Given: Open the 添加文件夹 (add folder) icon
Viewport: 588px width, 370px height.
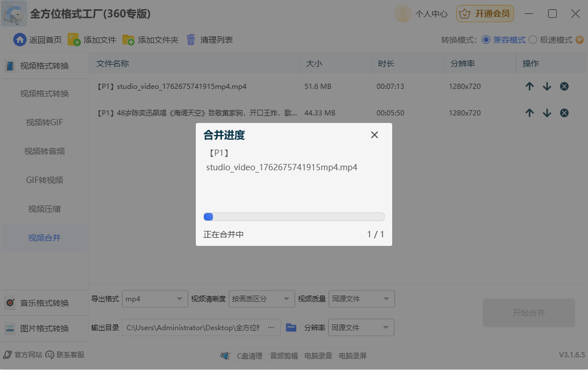Looking at the screenshot, I should pos(128,39).
